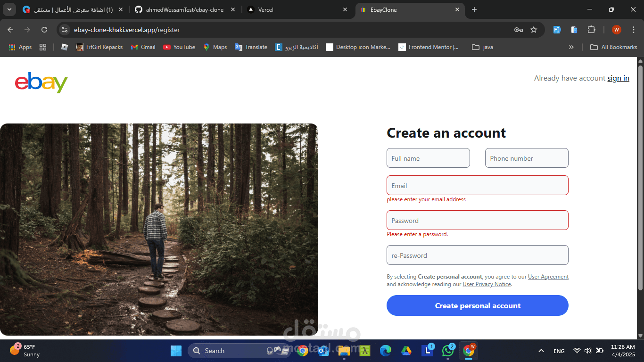Close the ahmedWessamTest/ebay-clone tab

[x=233, y=9]
